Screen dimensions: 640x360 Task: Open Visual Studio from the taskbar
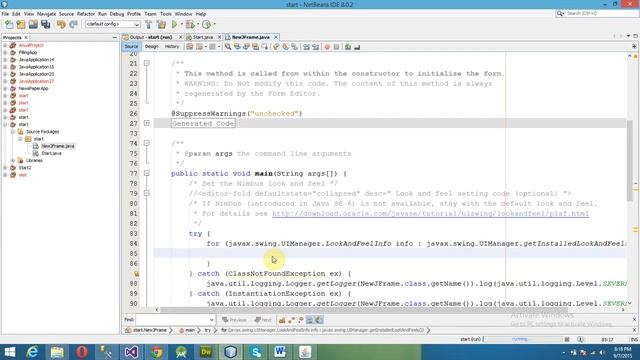(131, 352)
